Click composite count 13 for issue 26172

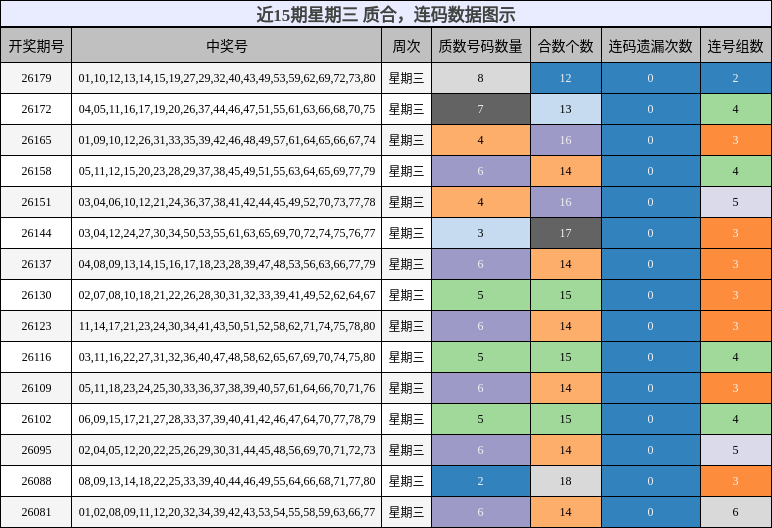click(565, 109)
